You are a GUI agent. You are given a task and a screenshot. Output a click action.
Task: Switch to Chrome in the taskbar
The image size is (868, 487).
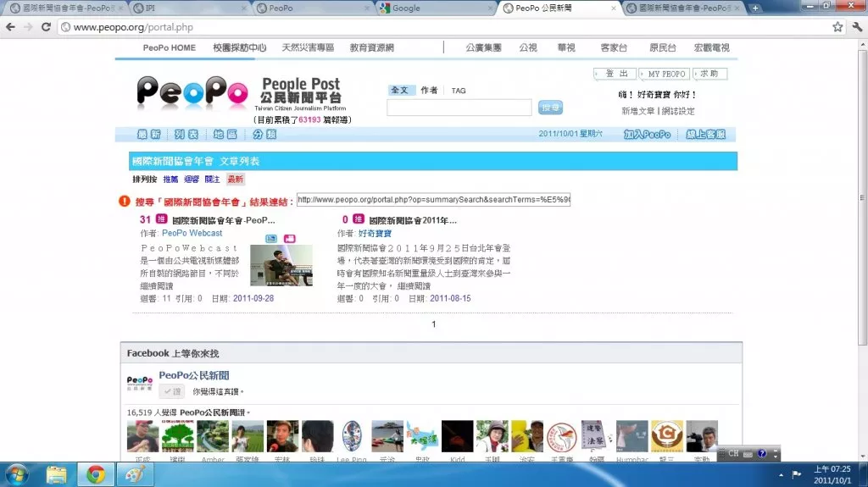[95, 475]
